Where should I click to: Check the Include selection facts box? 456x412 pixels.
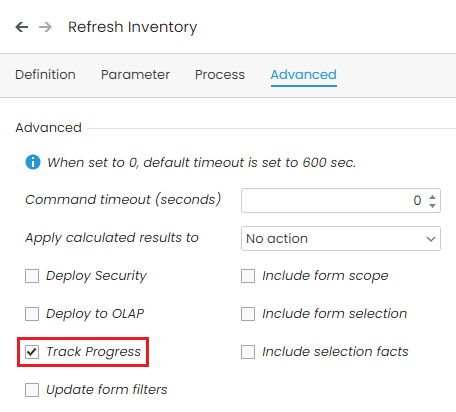(248, 352)
